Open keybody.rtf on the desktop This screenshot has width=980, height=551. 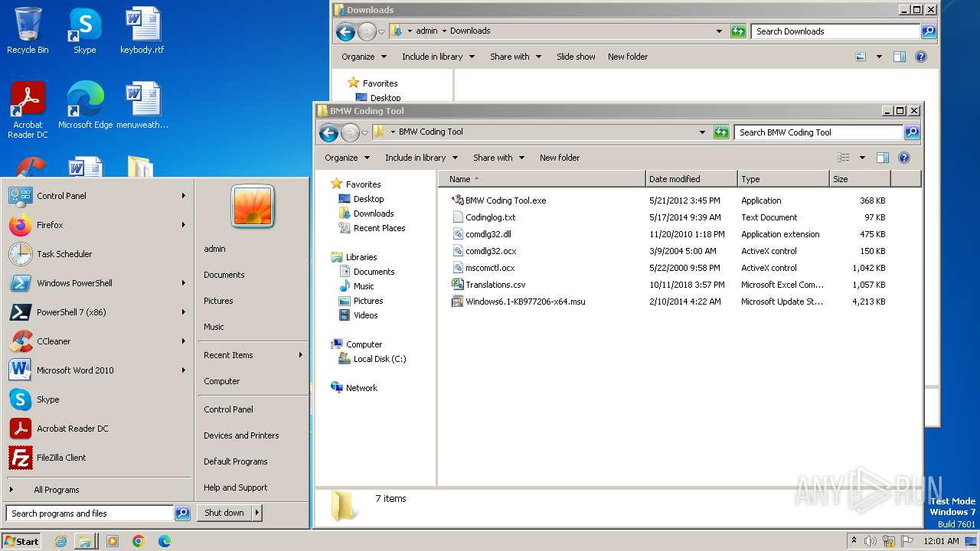click(x=142, y=31)
